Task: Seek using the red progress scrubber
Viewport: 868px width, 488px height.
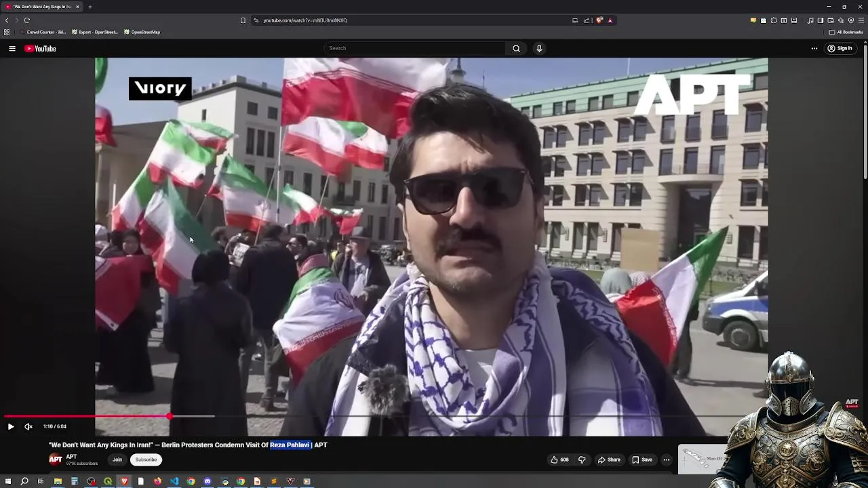Action: click(169, 416)
